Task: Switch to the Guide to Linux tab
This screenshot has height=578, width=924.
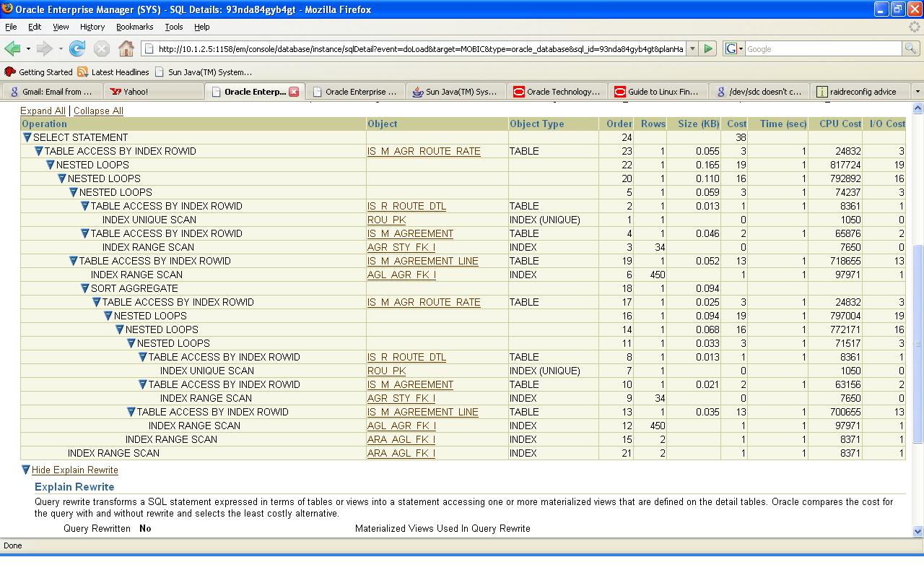Action: pyautogui.click(x=660, y=92)
